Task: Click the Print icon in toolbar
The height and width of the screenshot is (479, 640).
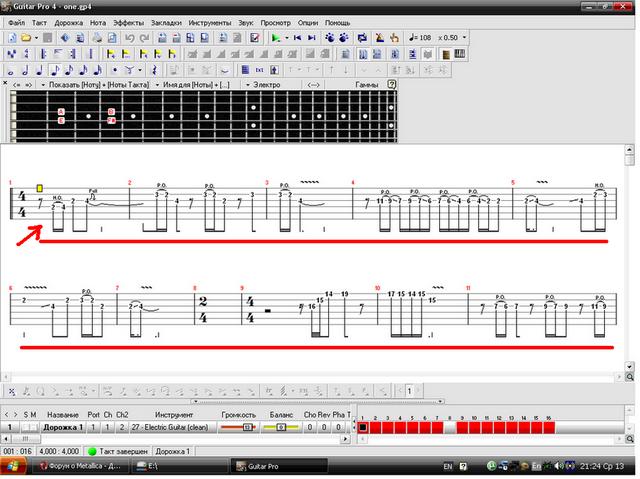Action: 97,38
